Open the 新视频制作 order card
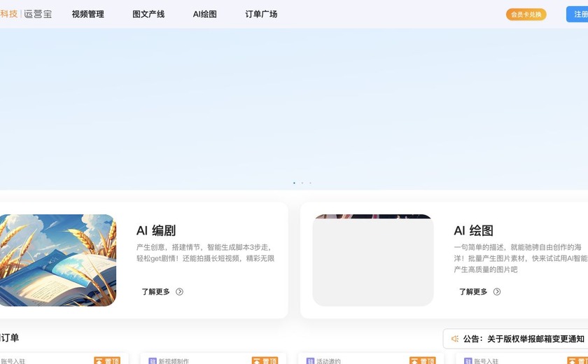Image resolution: width=588 pixels, height=364 pixels. 213,358
